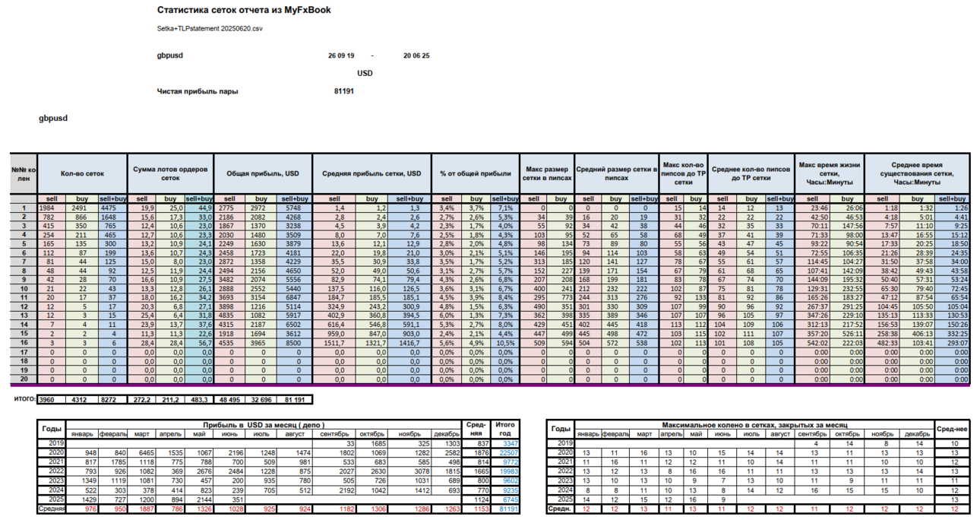Select the 'Макс кол-во пипсов до TP сетки' header
Image resolution: width=980 pixels, height=520 pixels.
pyautogui.click(x=684, y=173)
